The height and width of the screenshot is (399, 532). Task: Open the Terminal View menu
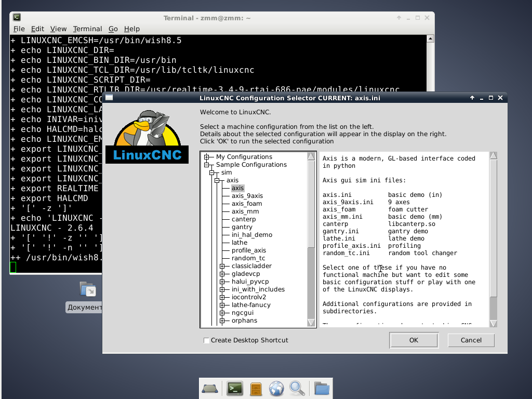(x=58, y=29)
